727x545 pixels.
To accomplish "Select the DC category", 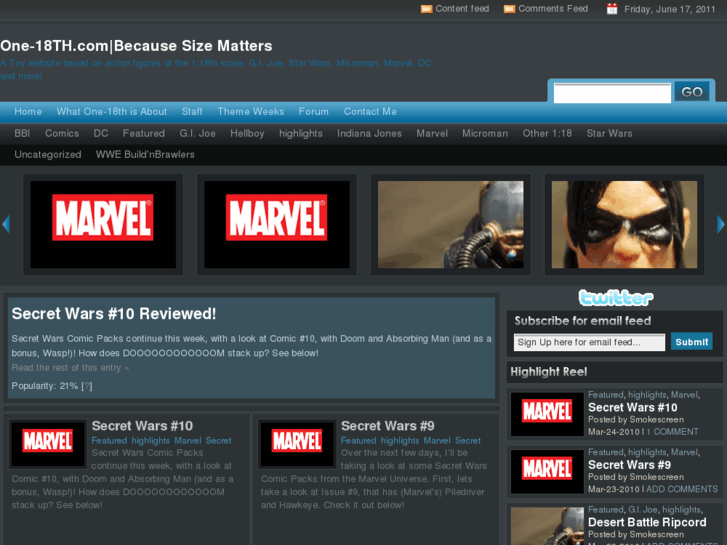I will 101,134.
